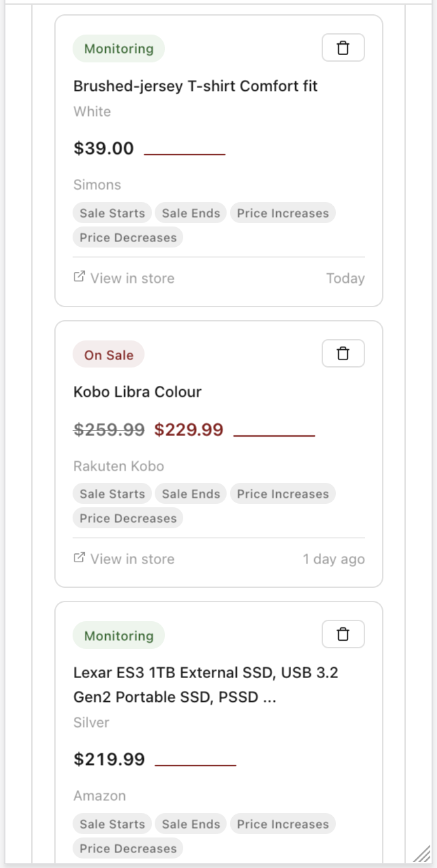This screenshot has width=437, height=868.
Task: Delete the Brushed-jersey T-shirt tracked item
Action: coord(343,47)
